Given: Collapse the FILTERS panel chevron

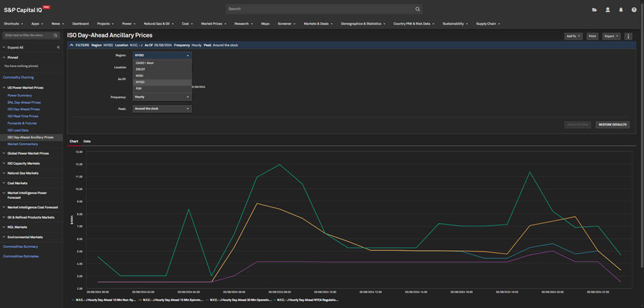Looking at the screenshot, I should [71, 45].
